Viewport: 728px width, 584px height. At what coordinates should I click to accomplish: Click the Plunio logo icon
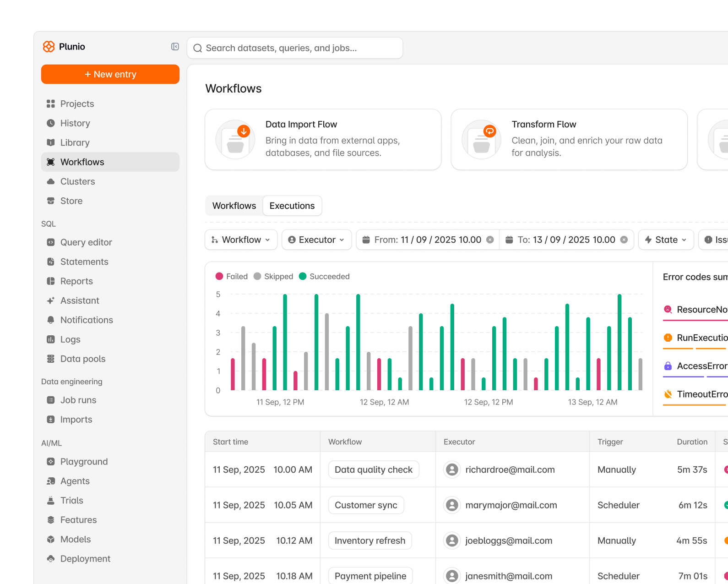(49, 46)
